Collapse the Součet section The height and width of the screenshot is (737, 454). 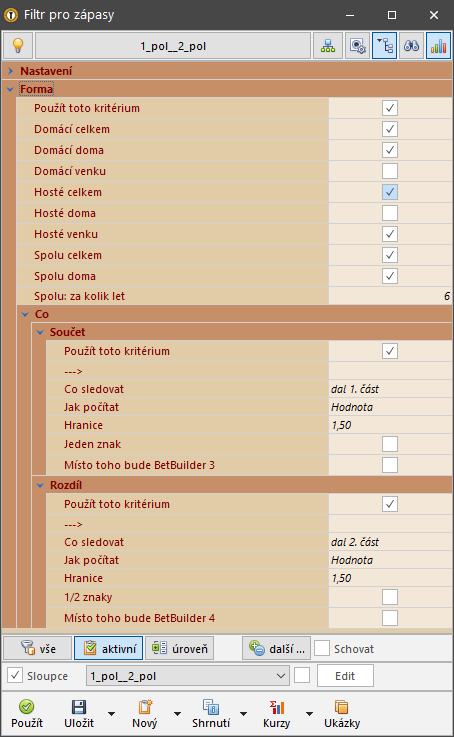pyautogui.click(x=40, y=332)
